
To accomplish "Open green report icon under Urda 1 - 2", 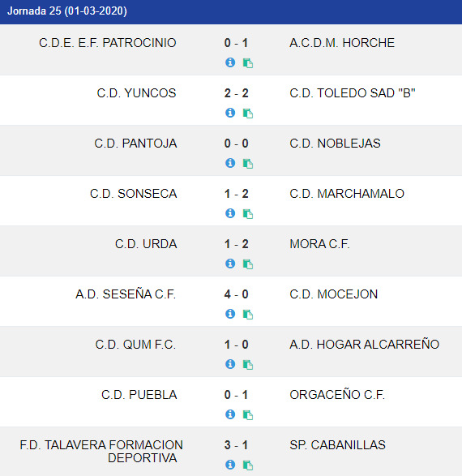I will pyautogui.click(x=248, y=264).
